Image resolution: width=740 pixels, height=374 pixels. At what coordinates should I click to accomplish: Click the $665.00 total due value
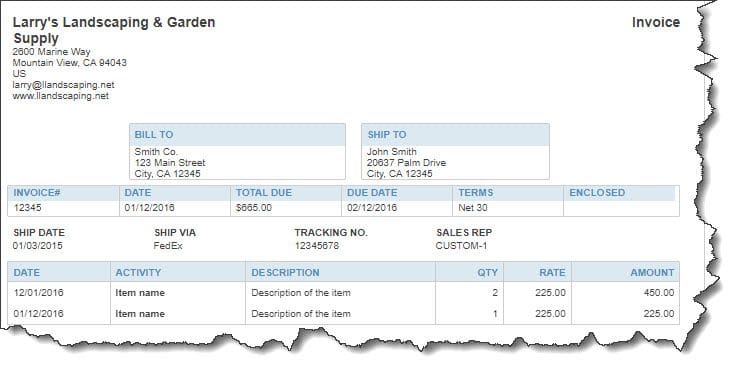(254, 207)
